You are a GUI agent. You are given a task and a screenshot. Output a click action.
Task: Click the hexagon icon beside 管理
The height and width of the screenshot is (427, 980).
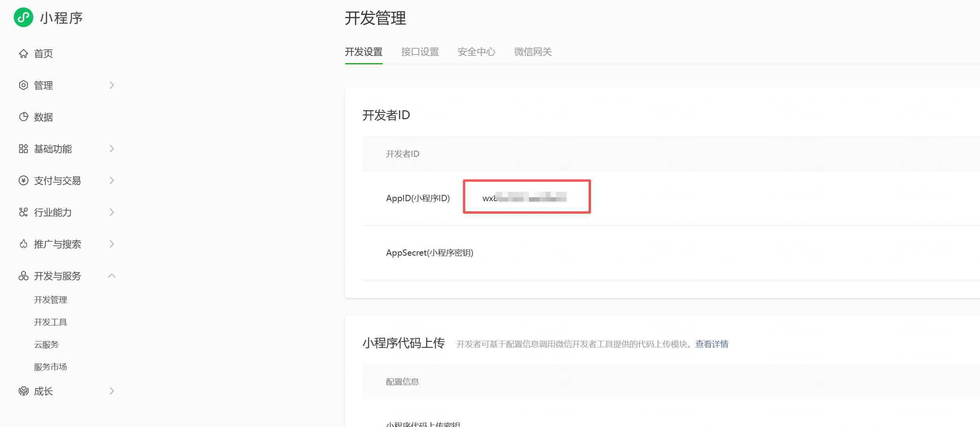point(24,85)
